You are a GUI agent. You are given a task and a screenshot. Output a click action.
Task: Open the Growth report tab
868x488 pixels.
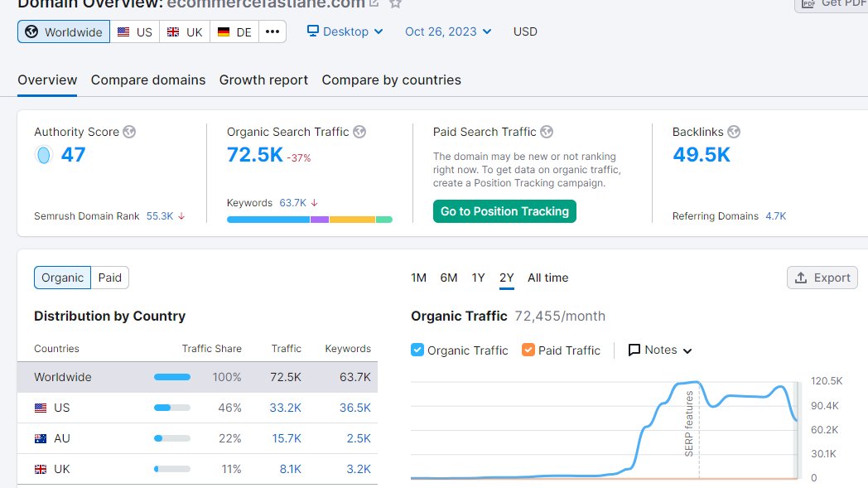[263, 80]
